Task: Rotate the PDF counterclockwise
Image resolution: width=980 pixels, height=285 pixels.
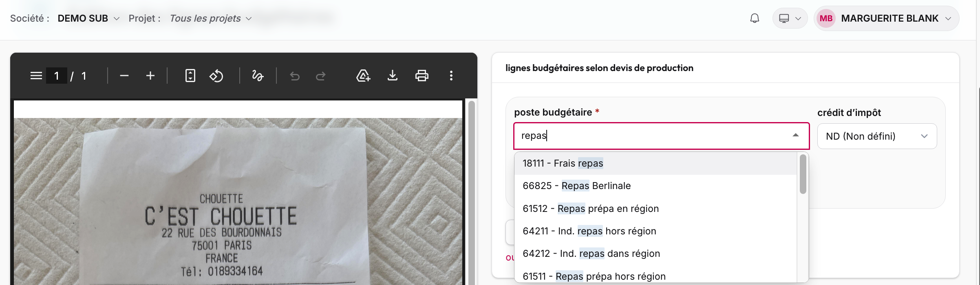Action: click(x=216, y=76)
